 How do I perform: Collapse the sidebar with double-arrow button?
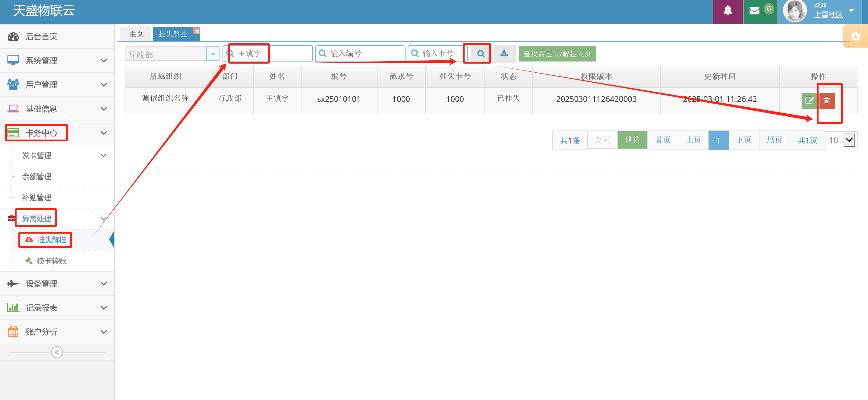pyautogui.click(x=57, y=352)
